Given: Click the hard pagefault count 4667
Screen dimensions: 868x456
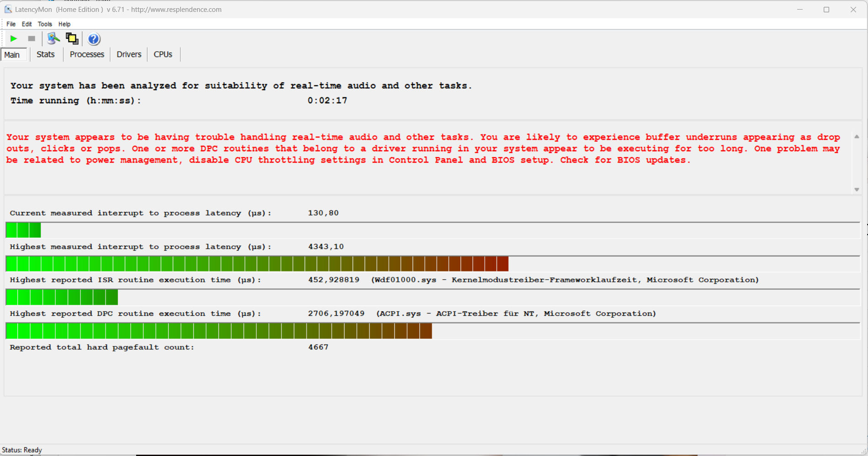Looking at the screenshot, I should (x=318, y=347).
